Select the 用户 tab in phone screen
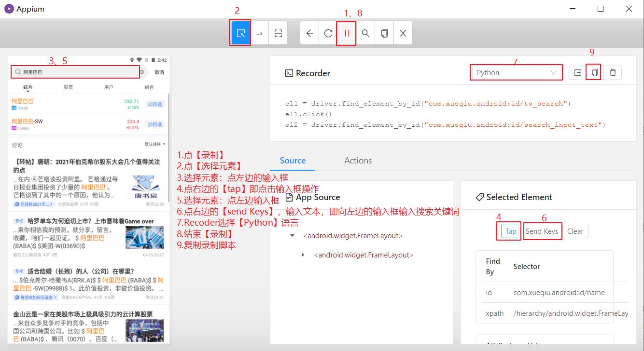The image size is (644, 351). pyautogui.click(x=109, y=87)
